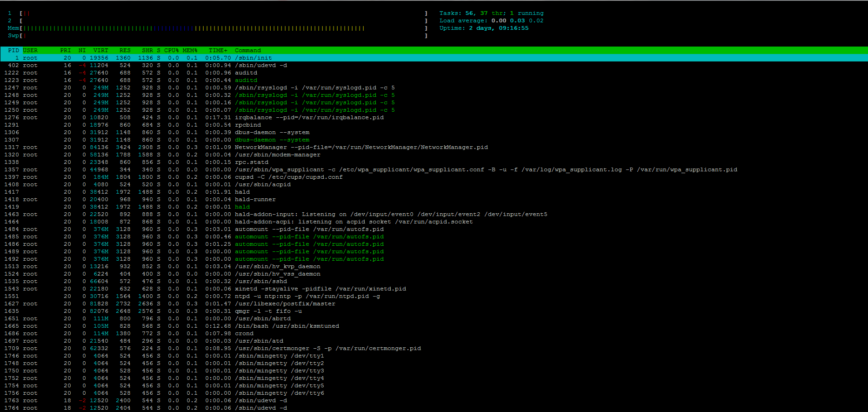This screenshot has height=412, width=868.
Task: Click the Uptime line
Action: point(484,28)
